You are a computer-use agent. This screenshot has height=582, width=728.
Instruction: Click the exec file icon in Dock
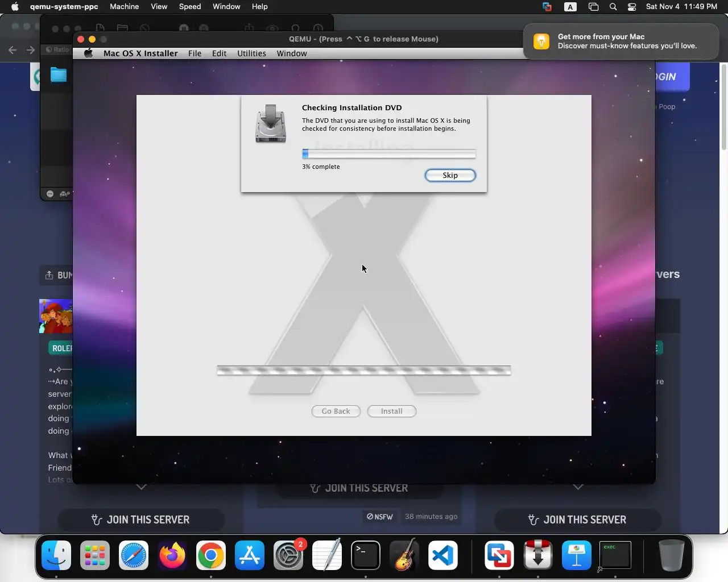[x=615, y=555]
